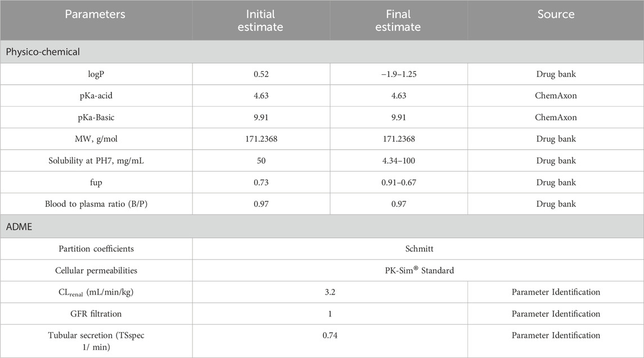Screen dimensions: 644x358
Task: Select the CLrenal value 3.2
Action: 330,292
